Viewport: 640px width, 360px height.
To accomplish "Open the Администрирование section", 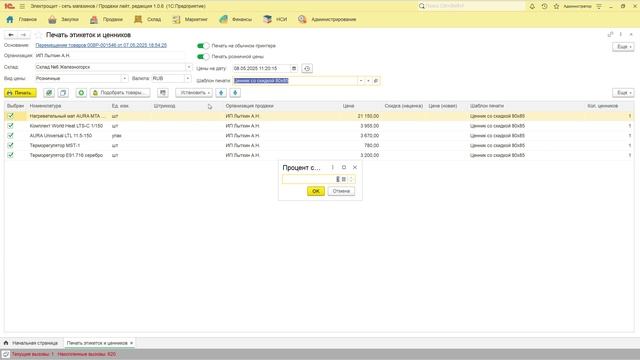I will (x=327, y=19).
